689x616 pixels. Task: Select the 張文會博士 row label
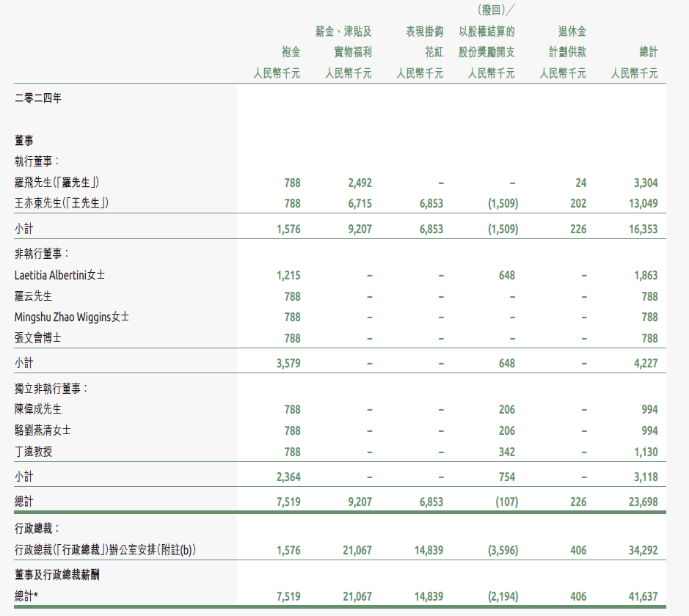(x=38, y=338)
